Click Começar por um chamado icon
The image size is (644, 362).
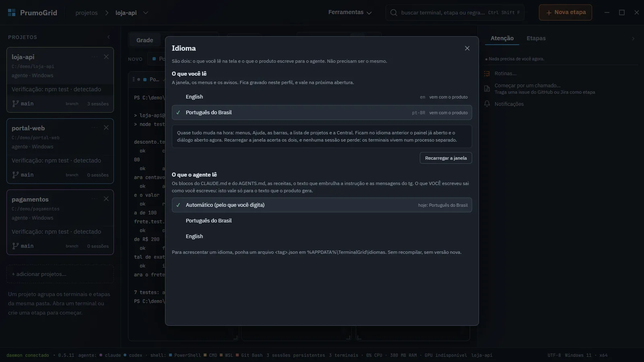487,88
